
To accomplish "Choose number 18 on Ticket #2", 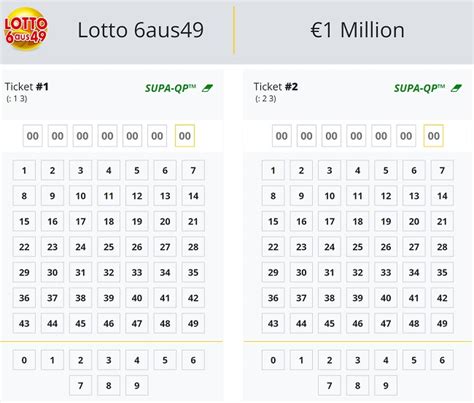I will click(x=358, y=221).
